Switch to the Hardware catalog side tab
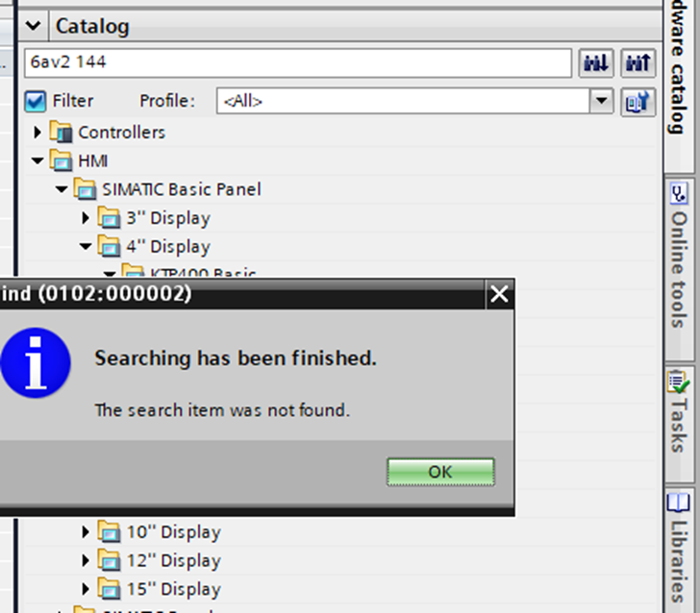 click(x=680, y=85)
